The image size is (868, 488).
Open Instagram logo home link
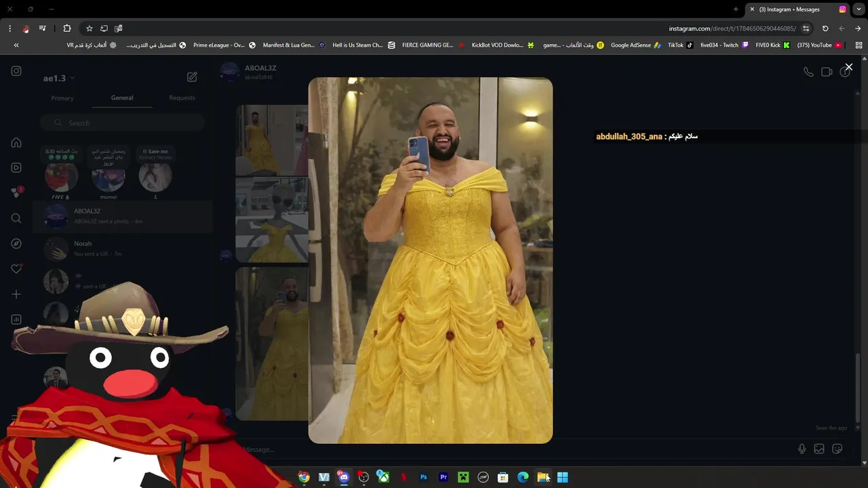pyautogui.click(x=16, y=70)
